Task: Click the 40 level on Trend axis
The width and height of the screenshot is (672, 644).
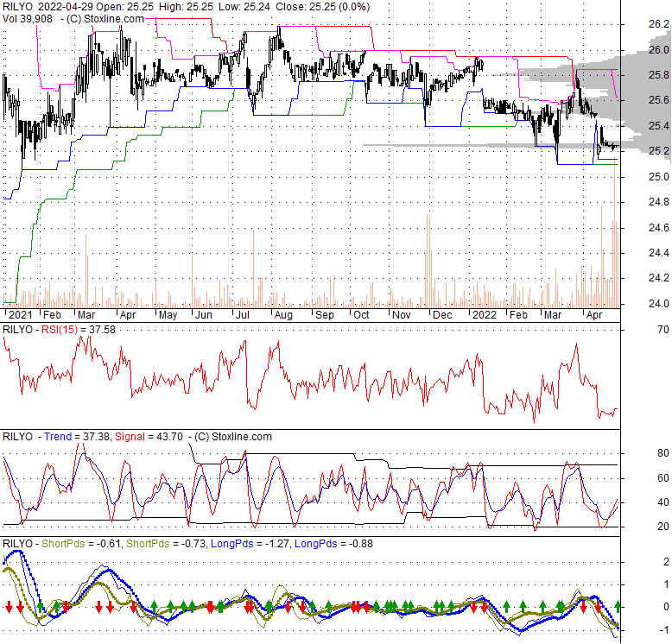Action: tap(663, 502)
